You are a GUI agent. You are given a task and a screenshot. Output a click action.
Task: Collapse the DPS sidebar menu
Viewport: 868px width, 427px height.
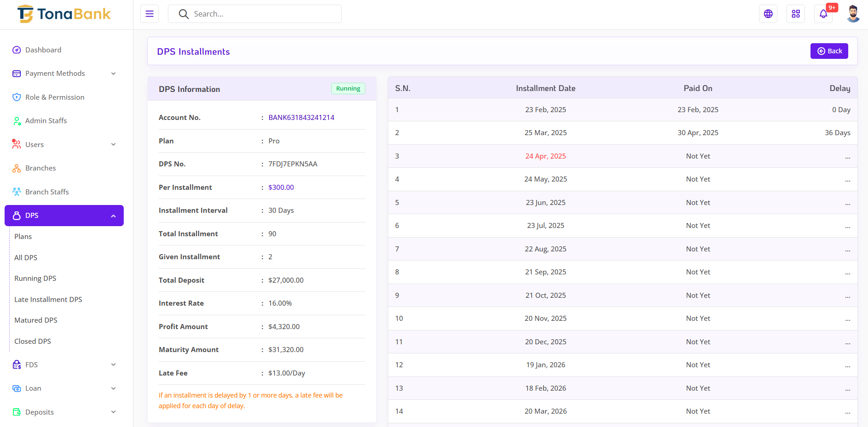(64, 216)
